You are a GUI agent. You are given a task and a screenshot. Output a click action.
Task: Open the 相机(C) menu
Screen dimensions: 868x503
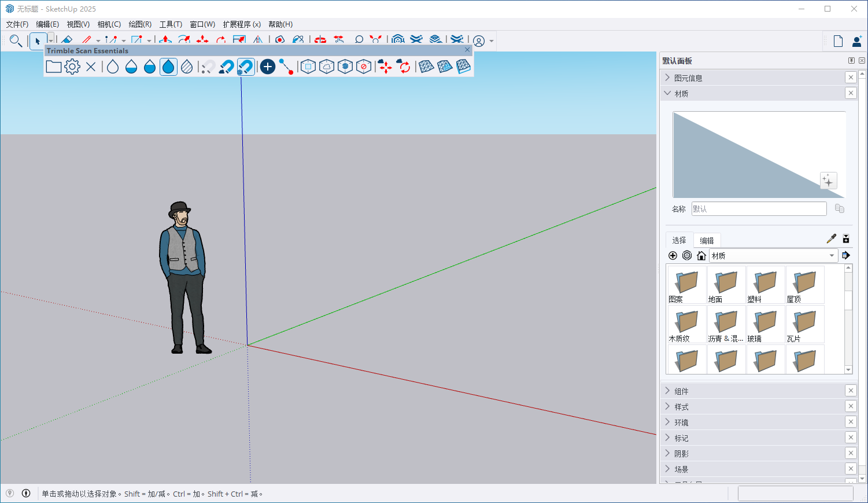click(109, 24)
